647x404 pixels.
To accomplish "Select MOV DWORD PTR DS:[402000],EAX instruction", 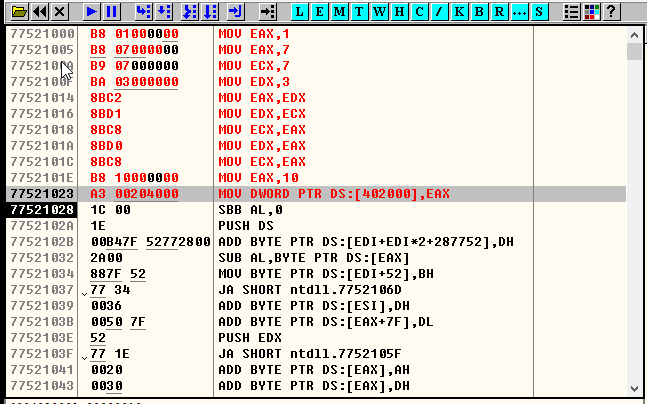I will [334, 194].
